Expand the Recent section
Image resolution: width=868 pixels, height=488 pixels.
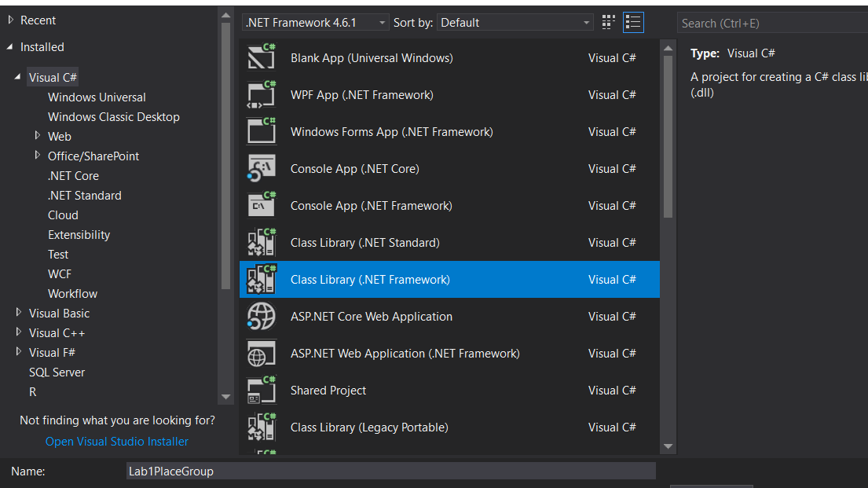point(10,20)
